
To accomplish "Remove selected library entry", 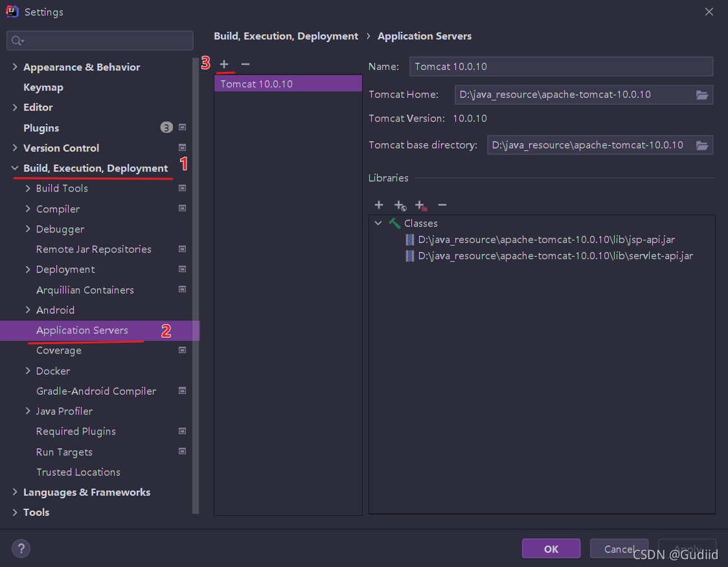I will [442, 205].
